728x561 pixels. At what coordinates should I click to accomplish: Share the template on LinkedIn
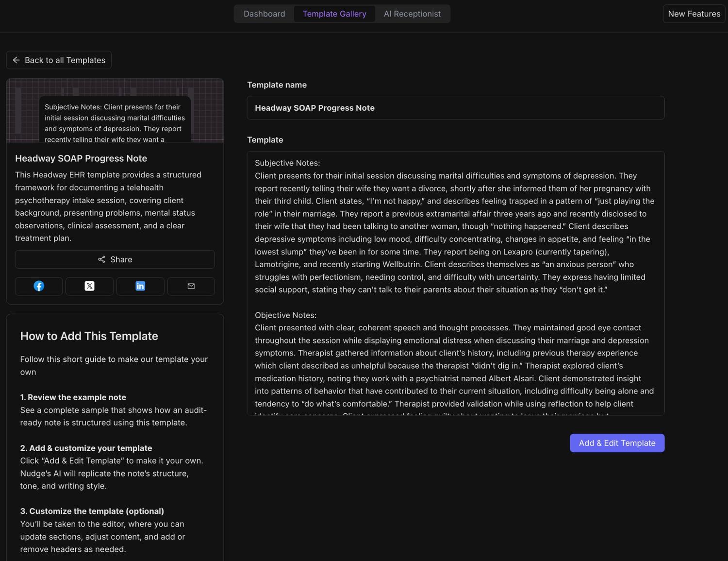tap(140, 286)
